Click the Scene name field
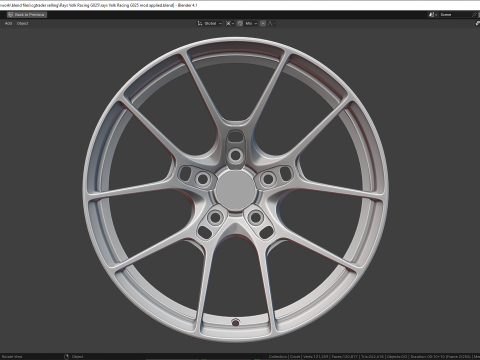 tap(455, 15)
